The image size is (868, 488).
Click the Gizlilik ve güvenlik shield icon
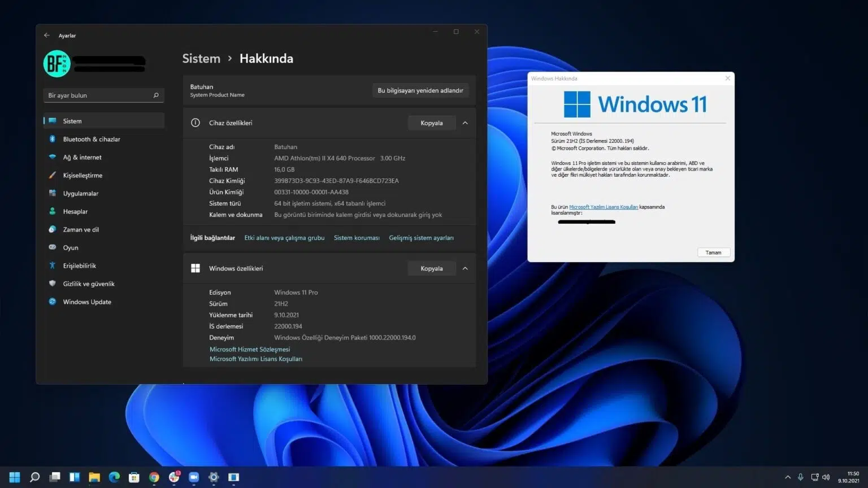[53, 284]
